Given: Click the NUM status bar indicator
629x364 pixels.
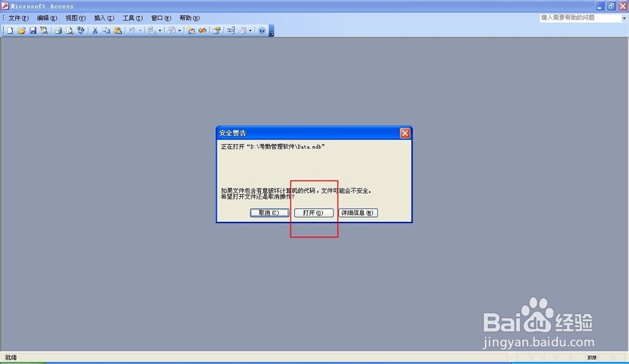Looking at the screenshot, I should click(x=592, y=358).
